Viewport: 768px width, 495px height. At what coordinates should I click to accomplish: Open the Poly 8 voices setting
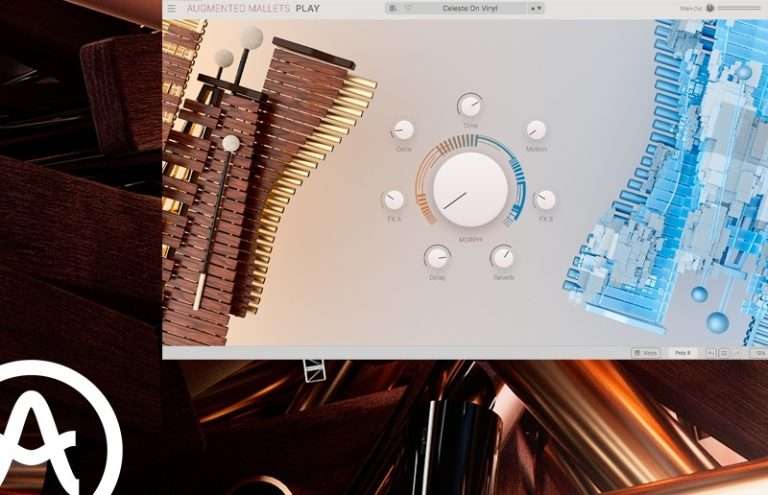click(x=683, y=353)
